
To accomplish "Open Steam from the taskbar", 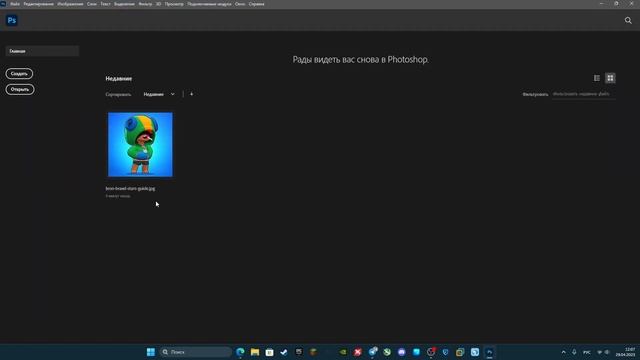I will coord(284,352).
